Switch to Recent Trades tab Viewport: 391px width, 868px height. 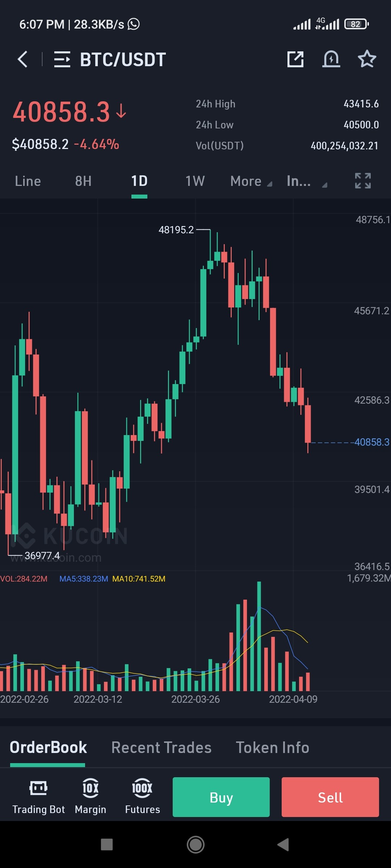(x=161, y=748)
